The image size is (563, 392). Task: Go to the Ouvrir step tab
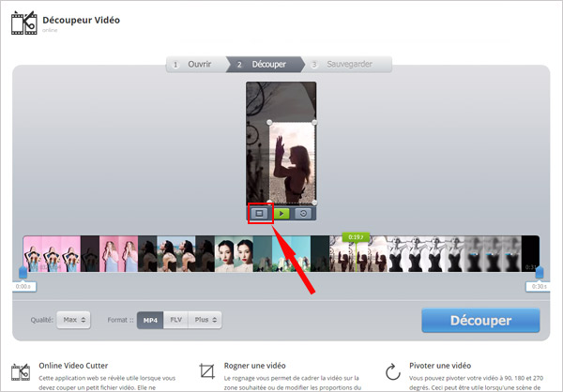coord(196,65)
